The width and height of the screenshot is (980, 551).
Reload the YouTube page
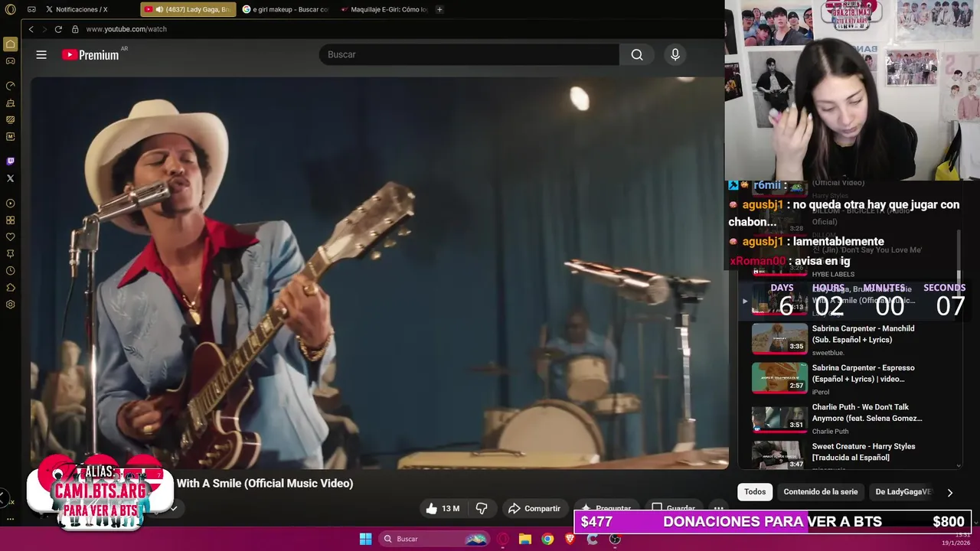(58, 29)
